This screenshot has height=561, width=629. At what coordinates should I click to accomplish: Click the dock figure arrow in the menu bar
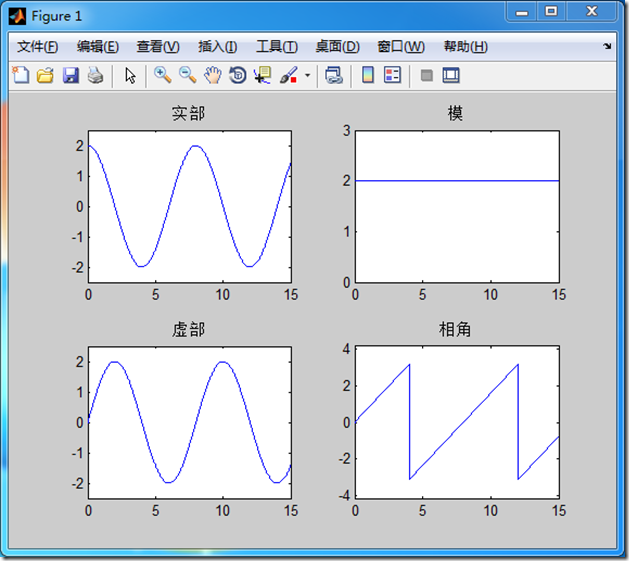click(x=607, y=47)
